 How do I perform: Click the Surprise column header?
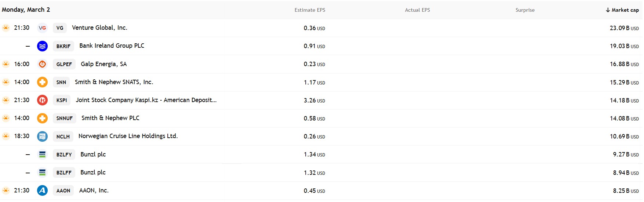525,10
